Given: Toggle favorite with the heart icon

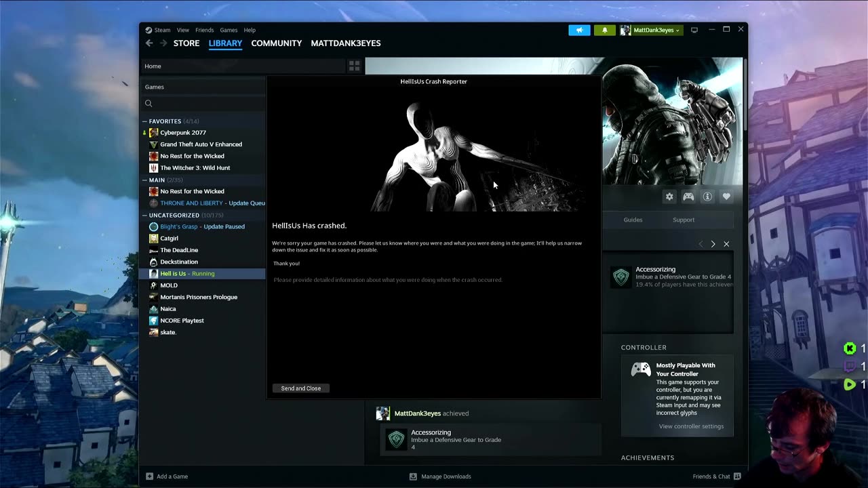Looking at the screenshot, I should click(x=726, y=197).
